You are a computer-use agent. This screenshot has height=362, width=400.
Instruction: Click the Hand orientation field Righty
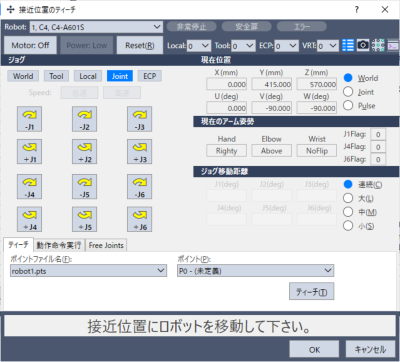coord(227,151)
